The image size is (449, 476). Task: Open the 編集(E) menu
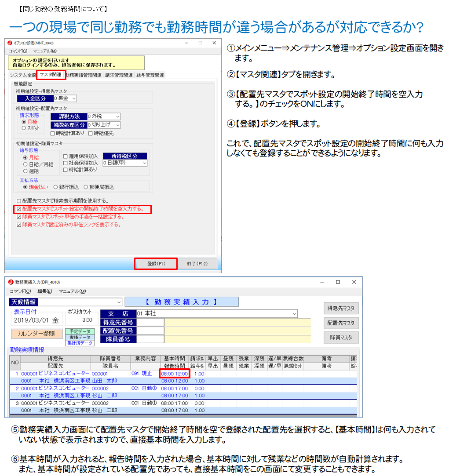click(44, 291)
